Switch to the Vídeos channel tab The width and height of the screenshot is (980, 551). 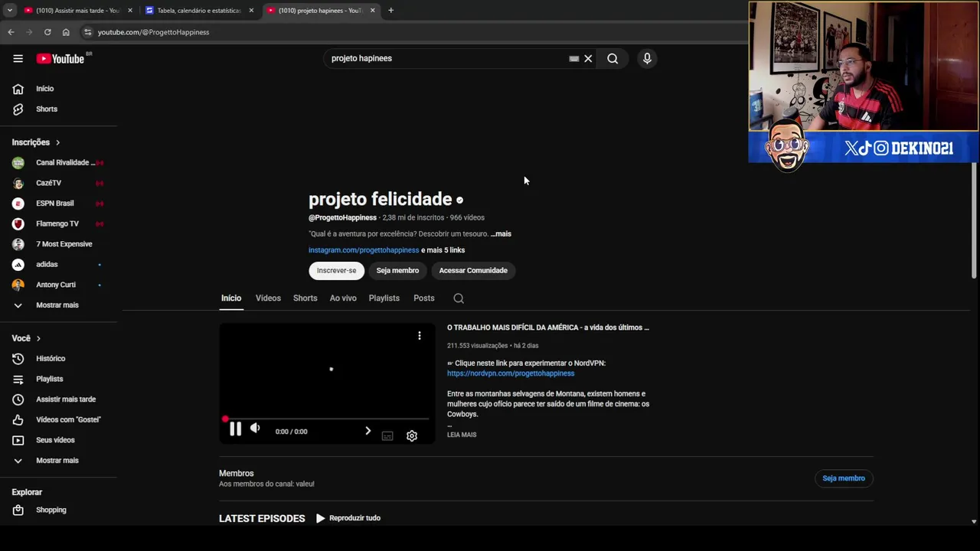pos(268,298)
